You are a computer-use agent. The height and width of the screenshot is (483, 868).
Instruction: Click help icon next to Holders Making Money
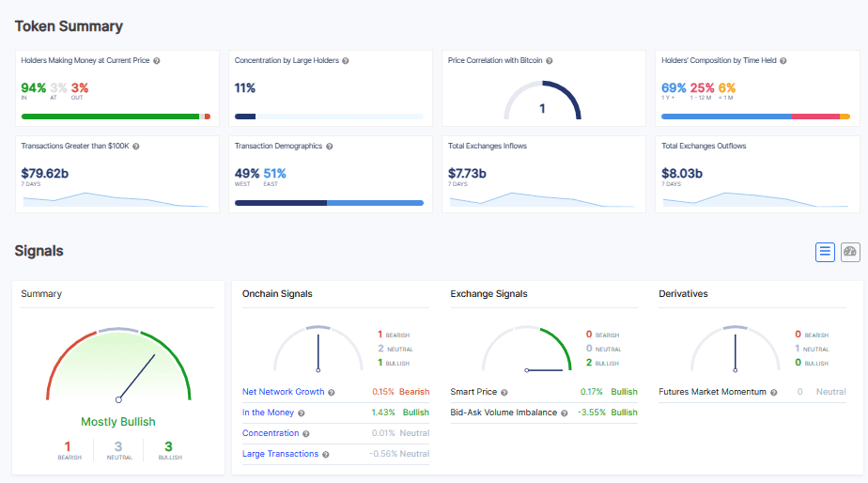[157, 61]
